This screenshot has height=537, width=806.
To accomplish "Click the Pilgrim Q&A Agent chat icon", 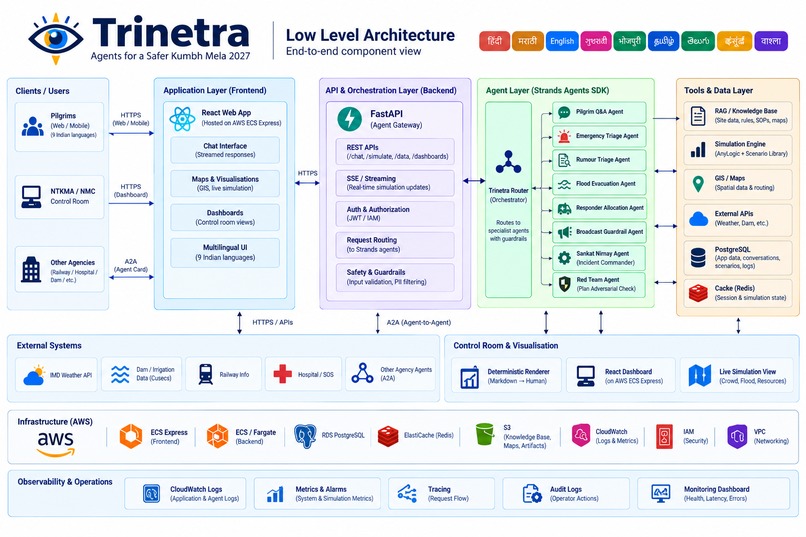I will point(564,112).
